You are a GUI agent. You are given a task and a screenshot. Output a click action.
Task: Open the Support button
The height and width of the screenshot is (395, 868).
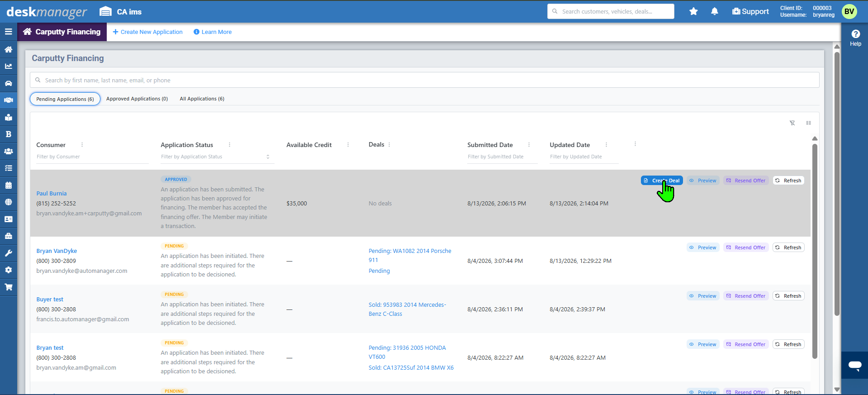pos(750,11)
